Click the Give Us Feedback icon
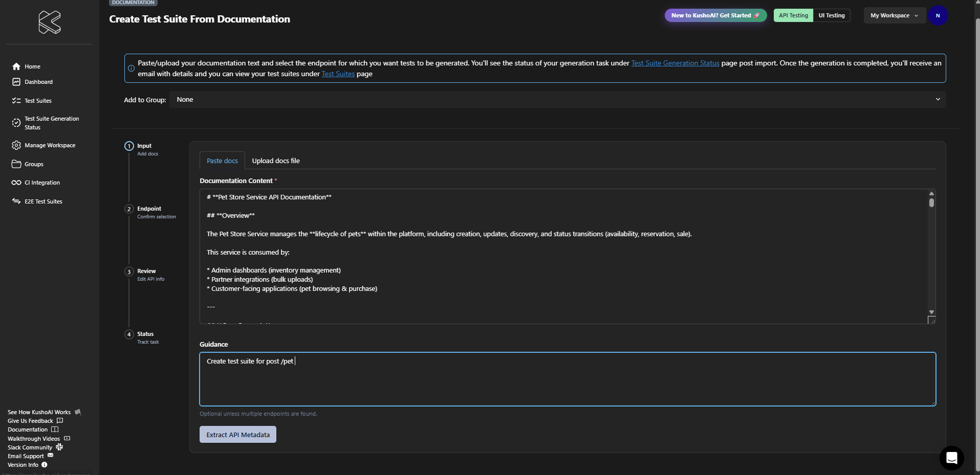 [60, 420]
